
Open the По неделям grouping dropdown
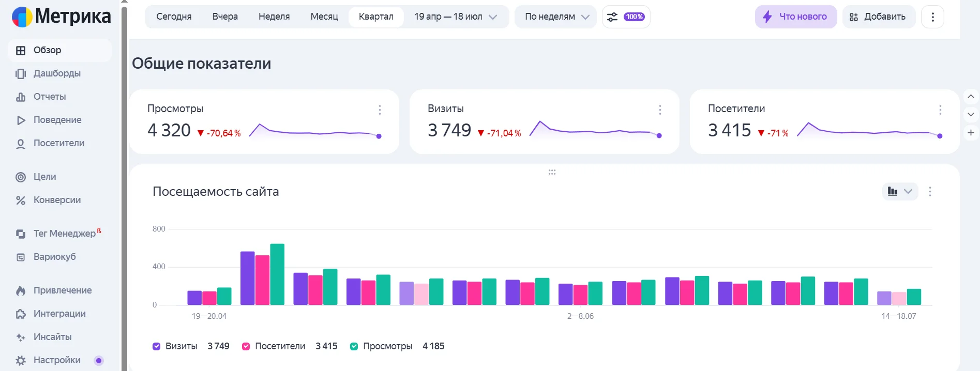click(x=556, y=17)
